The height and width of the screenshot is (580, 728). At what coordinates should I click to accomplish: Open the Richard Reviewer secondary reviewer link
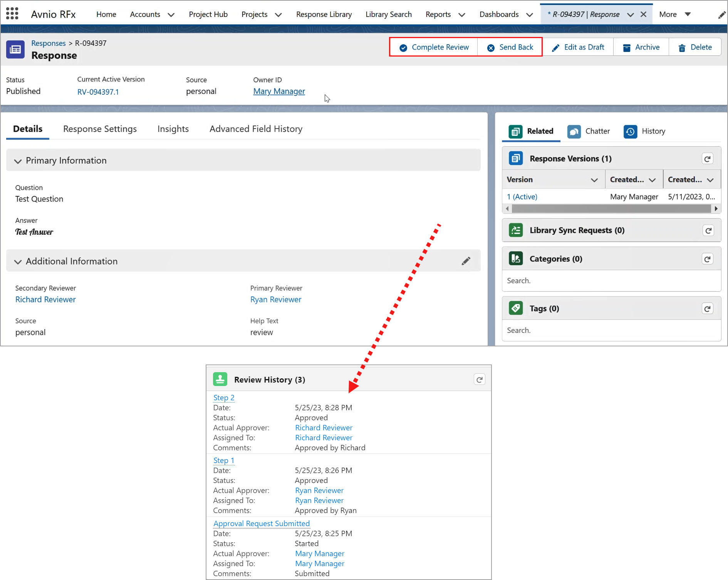[x=45, y=299]
